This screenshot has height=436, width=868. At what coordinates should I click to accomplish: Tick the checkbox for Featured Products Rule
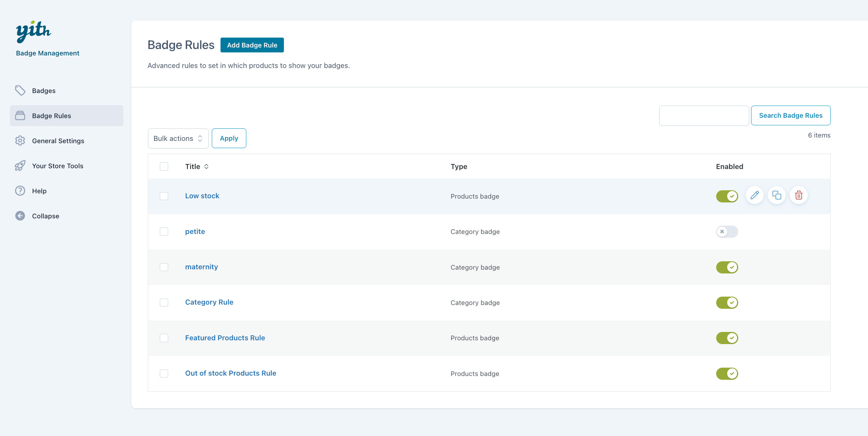[x=164, y=338]
